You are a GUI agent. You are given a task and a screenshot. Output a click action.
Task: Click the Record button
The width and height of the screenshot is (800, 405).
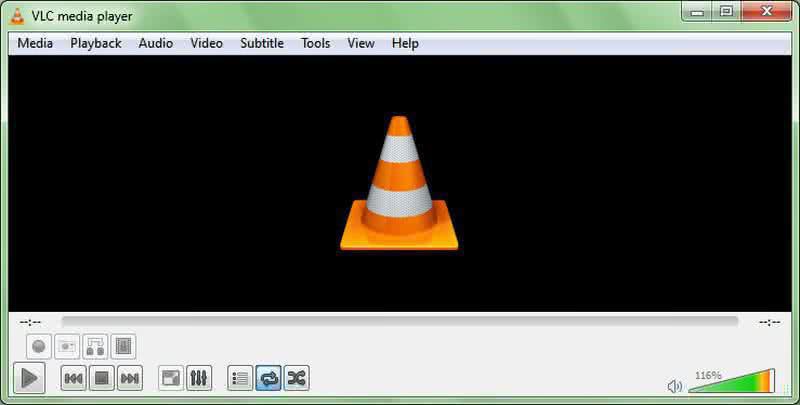[x=39, y=347]
